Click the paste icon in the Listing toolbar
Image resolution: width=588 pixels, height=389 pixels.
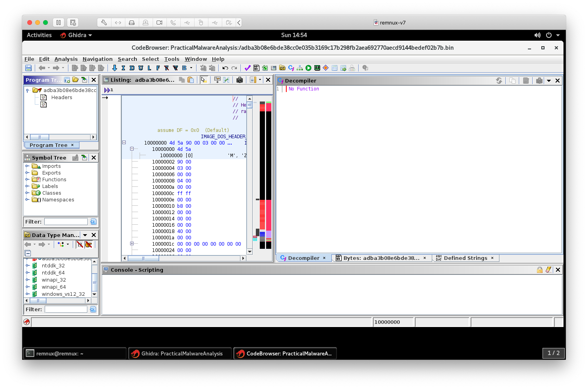pos(191,80)
